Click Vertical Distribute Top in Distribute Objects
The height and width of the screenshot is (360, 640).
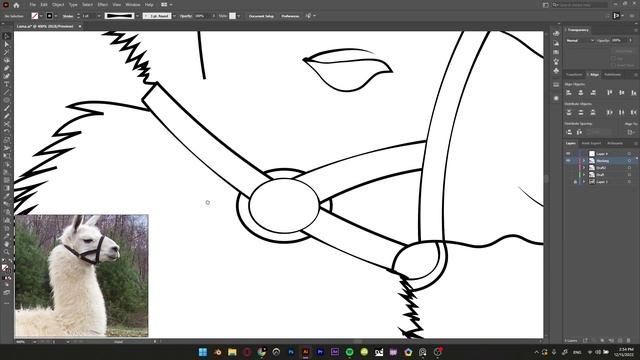point(569,112)
